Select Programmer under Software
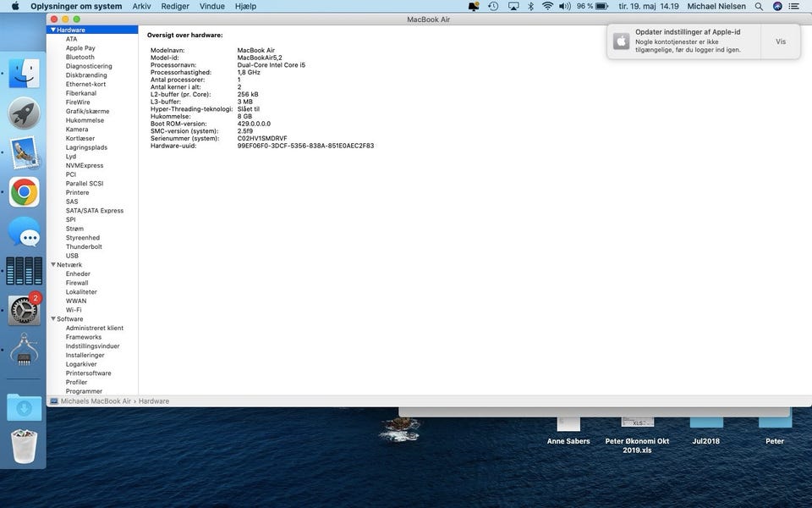This screenshot has height=508, width=812. (84, 391)
